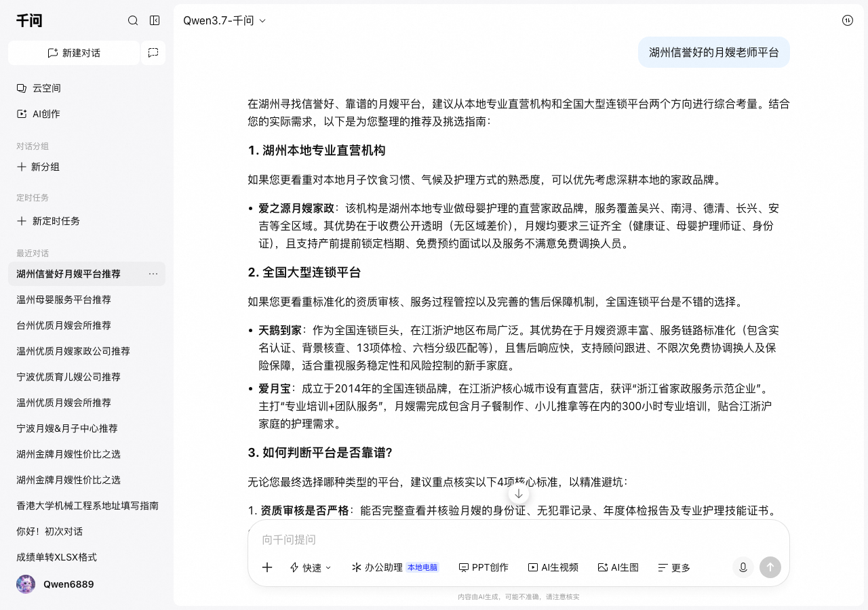Click the circular icon at top right
Image resolution: width=868 pixels, height=610 pixels.
pyautogui.click(x=848, y=20)
